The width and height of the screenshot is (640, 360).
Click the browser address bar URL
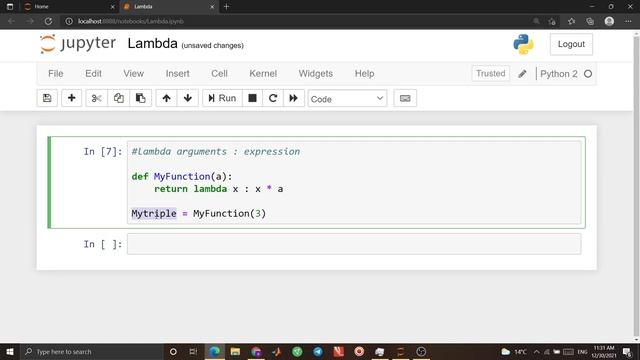[x=131, y=21]
